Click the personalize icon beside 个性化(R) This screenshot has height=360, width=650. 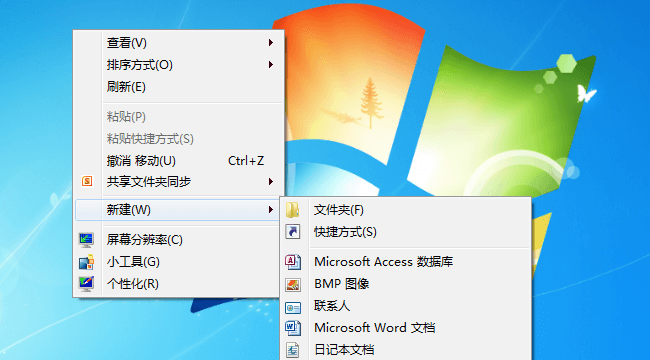[x=86, y=284]
